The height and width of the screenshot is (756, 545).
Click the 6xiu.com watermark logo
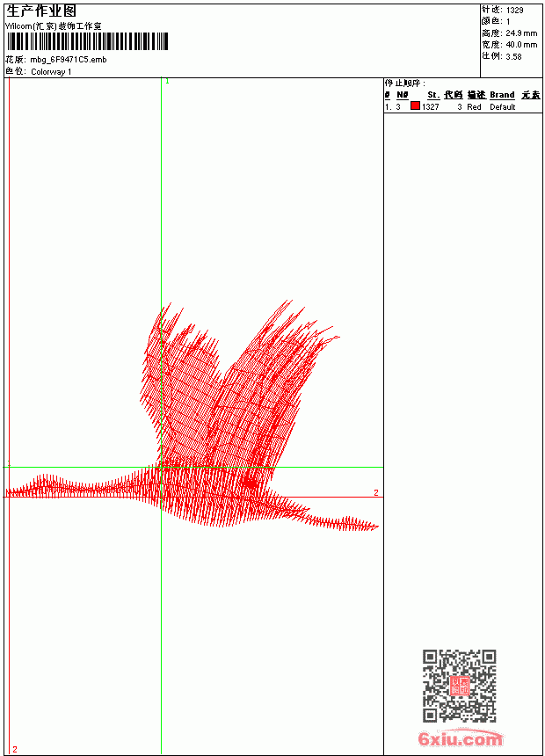pyautogui.click(x=461, y=738)
